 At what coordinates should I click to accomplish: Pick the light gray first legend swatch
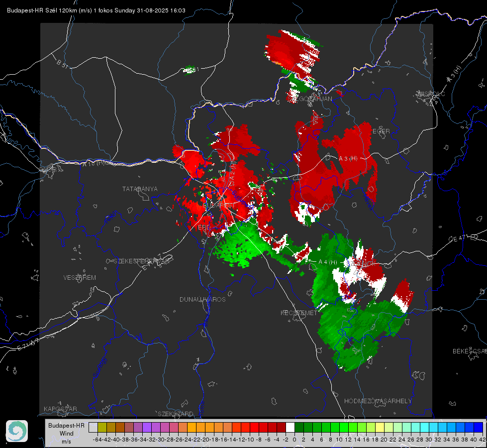(93, 427)
